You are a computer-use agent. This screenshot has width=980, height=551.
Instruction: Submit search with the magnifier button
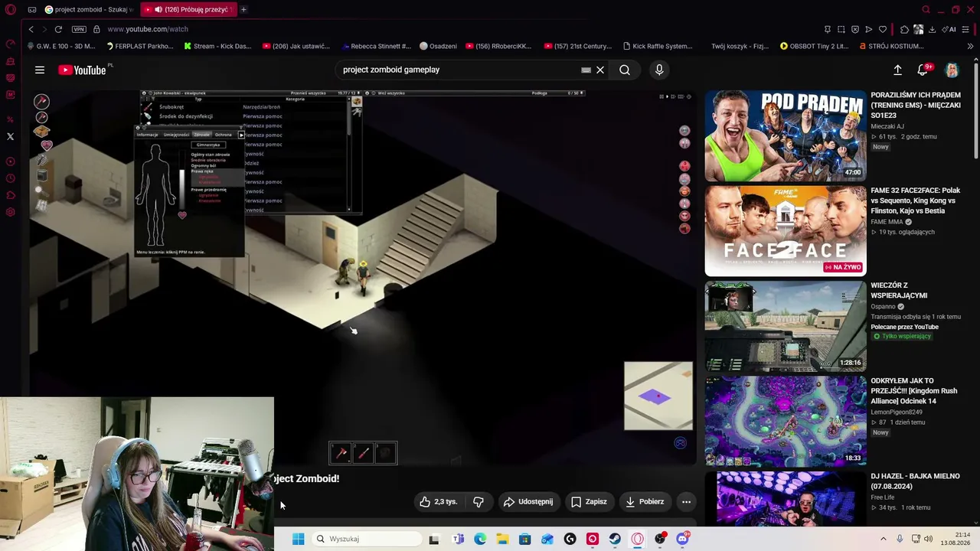click(625, 70)
